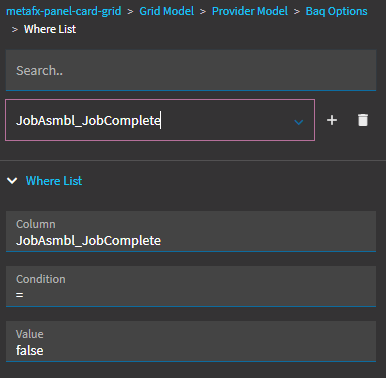Screen dimensions: 386x378
Task: Click the '=' sign in Condition
Action: tap(20, 295)
